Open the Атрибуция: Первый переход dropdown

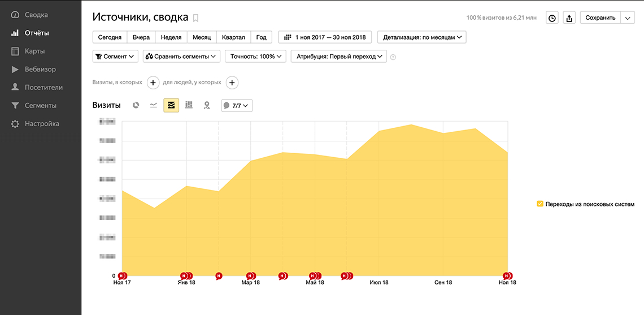pos(338,57)
